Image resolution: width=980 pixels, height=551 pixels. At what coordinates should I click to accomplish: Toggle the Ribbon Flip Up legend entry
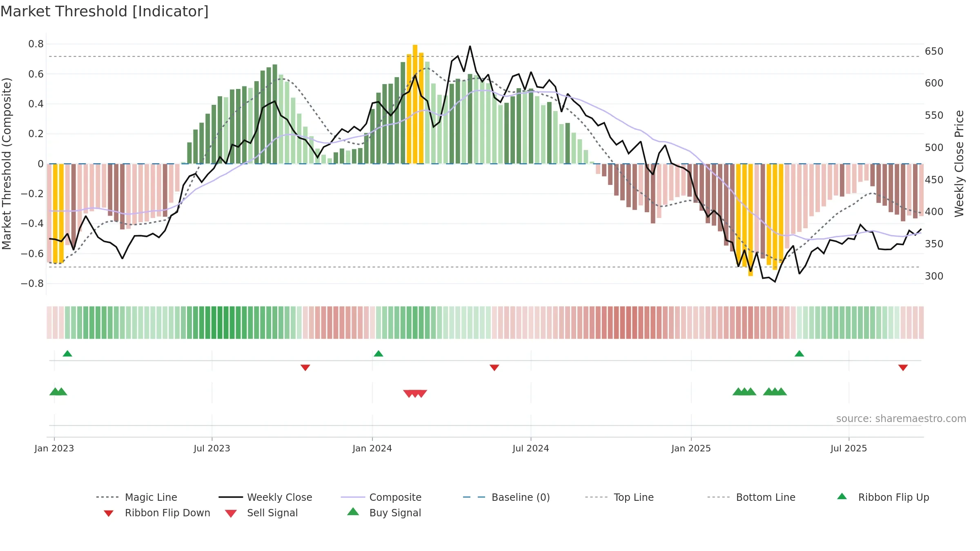coord(883,497)
